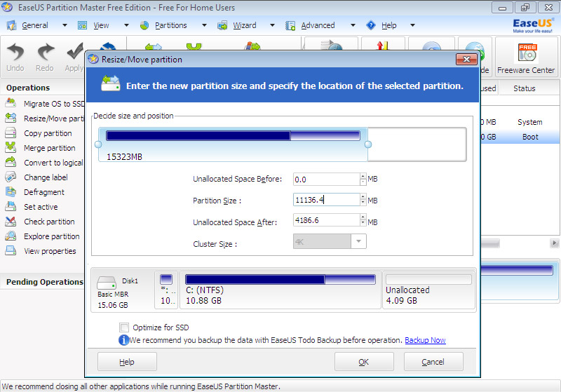Click the Undo arrow icon

coord(15,52)
